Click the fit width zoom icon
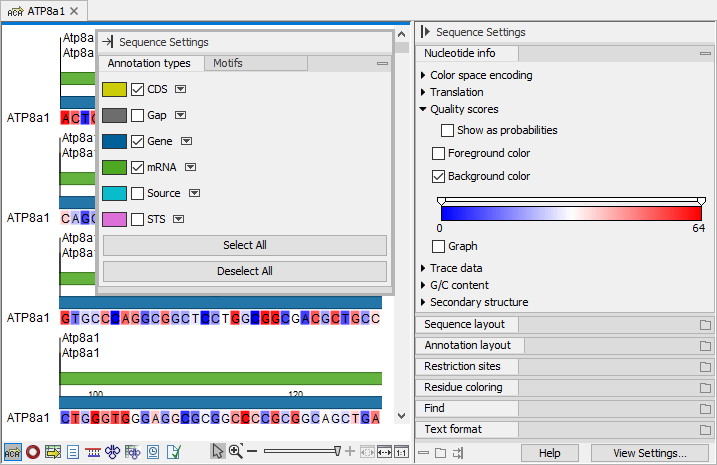This screenshot has height=465, width=717. click(x=384, y=452)
